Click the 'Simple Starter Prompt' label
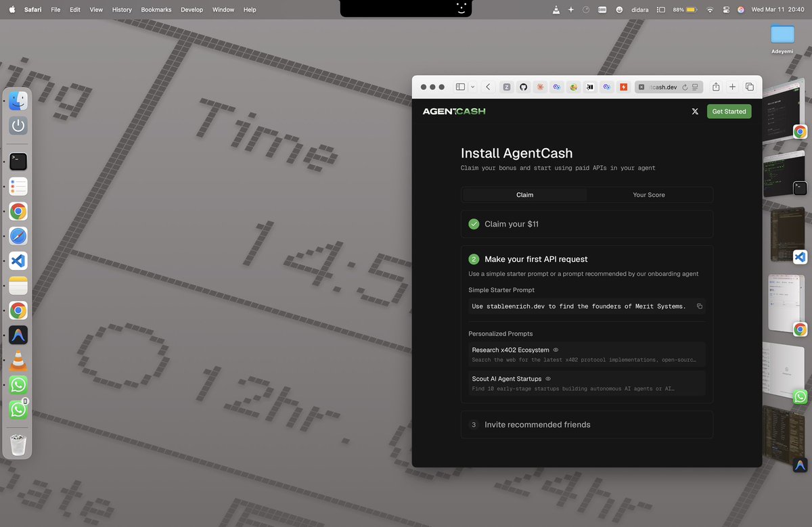The width and height of the screenshot is (812, 527). pyautogui.click(x=501, y=290)
